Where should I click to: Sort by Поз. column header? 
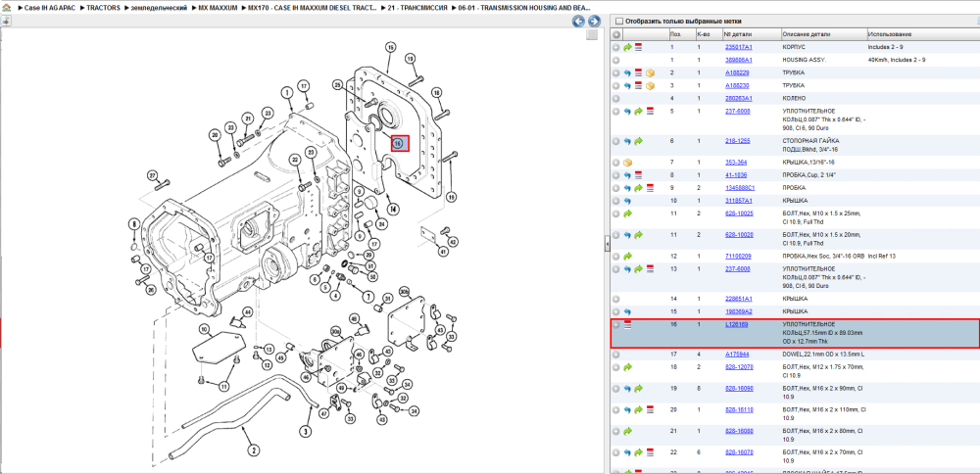681,34
